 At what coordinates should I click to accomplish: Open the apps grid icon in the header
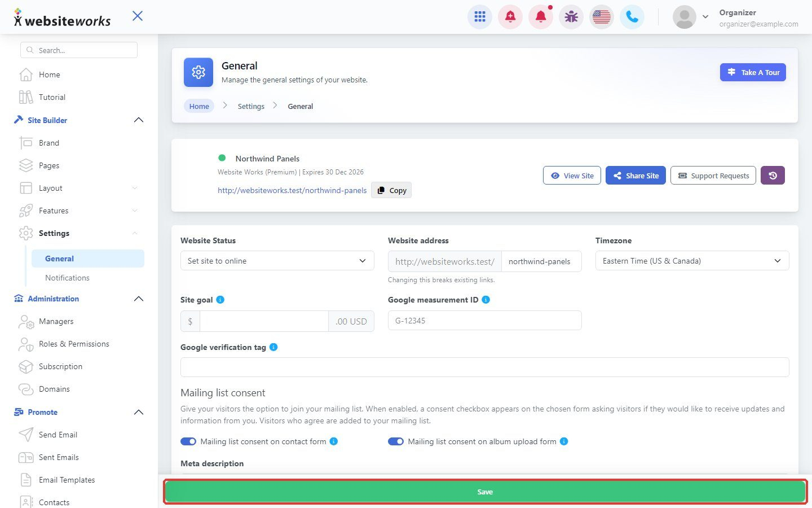click(x=480, y=17)
